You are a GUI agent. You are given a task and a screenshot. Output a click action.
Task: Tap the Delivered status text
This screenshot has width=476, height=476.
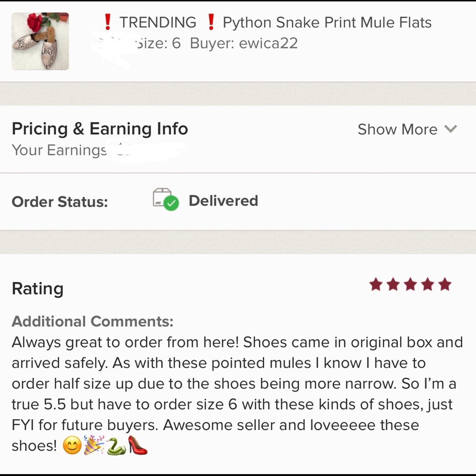(223, 201)
